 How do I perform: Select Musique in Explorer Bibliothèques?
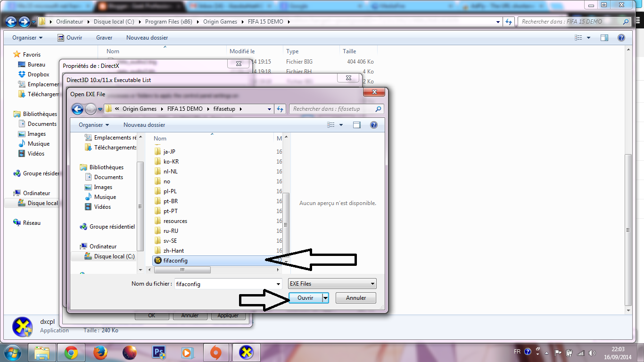click(34, 144)
